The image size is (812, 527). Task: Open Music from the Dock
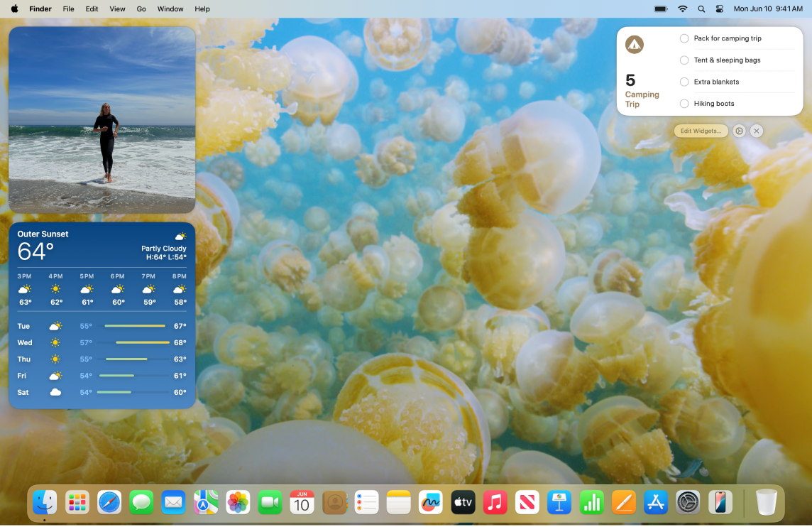495,502
